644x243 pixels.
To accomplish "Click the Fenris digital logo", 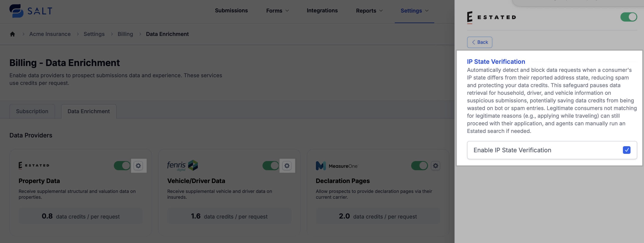I will coord(182,166).
